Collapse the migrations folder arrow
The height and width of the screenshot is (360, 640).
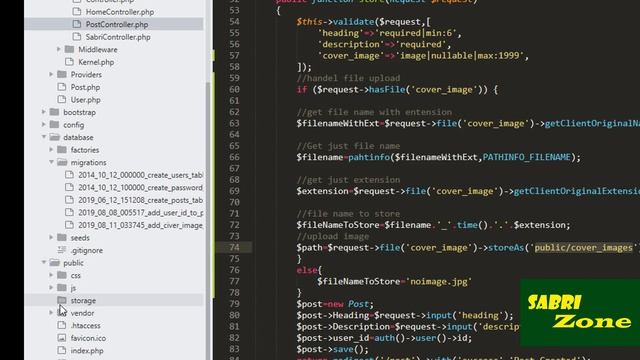[x=51, y=162]
